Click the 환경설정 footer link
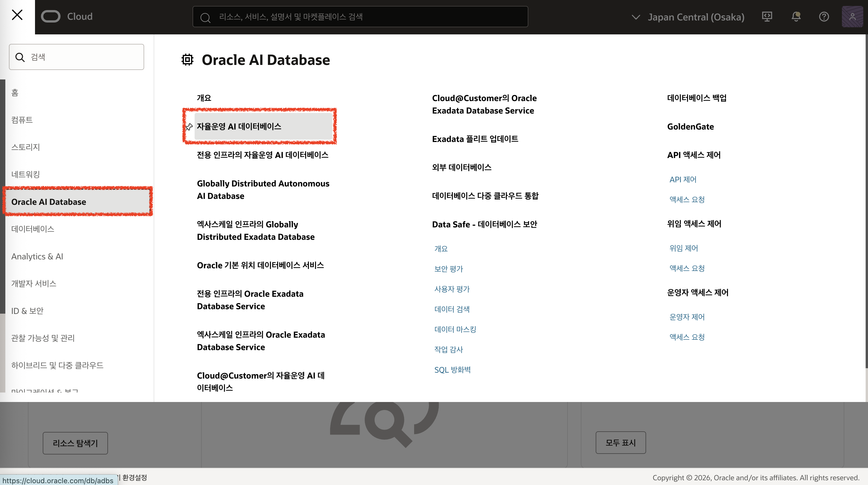 (x=134, y=477)
